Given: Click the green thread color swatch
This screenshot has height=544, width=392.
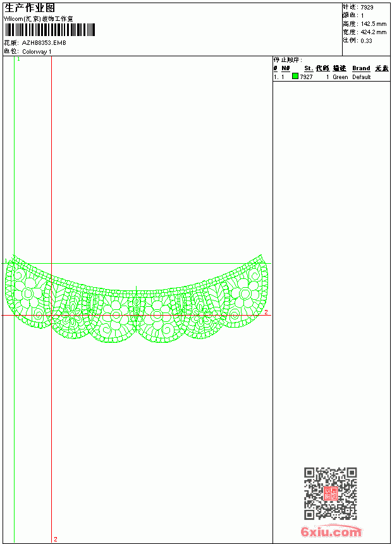Looking at the screenshot, I should [x=295, y=76].
